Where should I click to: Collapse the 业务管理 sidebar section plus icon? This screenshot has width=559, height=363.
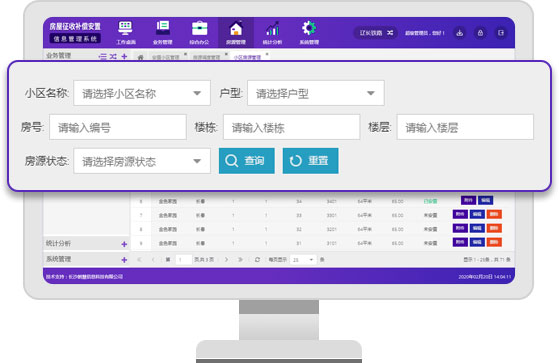[x=124, y=56]
